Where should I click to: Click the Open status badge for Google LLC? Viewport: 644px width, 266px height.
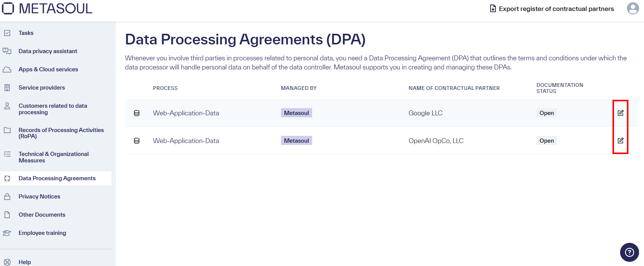click(x=546, y=113)
